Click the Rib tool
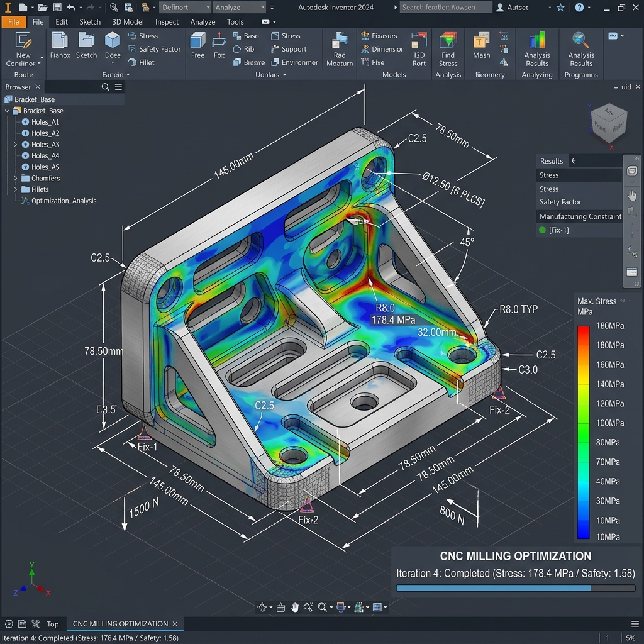The width and height of the screenshot is (644, 644). pos(243,49)
